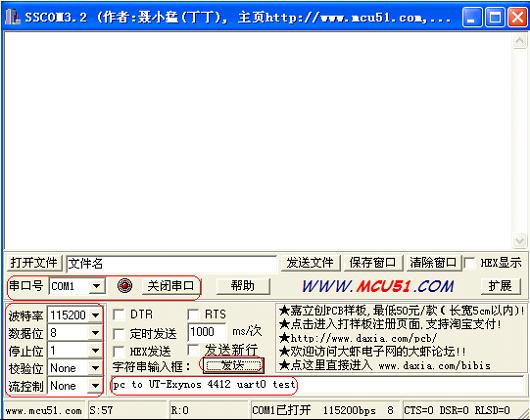Viewport: 530px width, 420px height.
Task: Close the SSCOM window
Action: (x=517, y=17)
